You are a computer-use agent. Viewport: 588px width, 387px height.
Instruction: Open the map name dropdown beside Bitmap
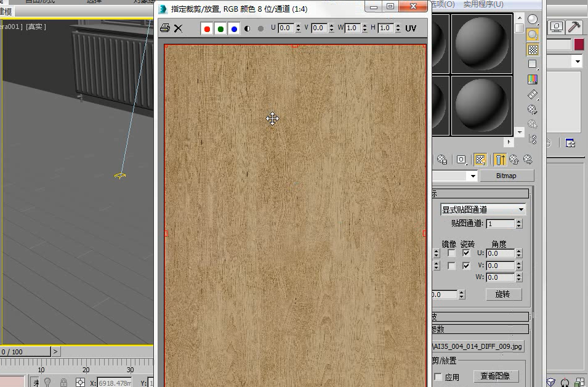tap(473, 176)
